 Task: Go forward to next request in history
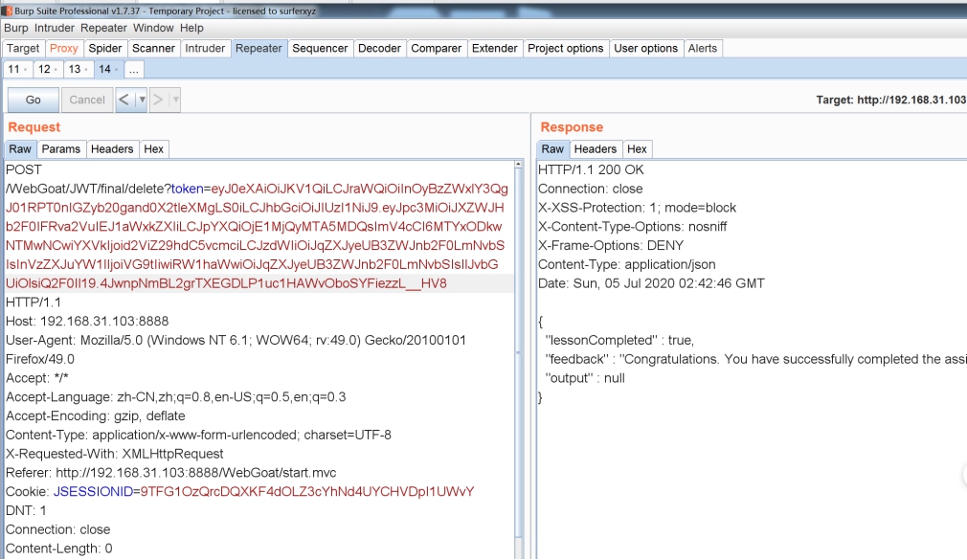[x=158, y=100]
